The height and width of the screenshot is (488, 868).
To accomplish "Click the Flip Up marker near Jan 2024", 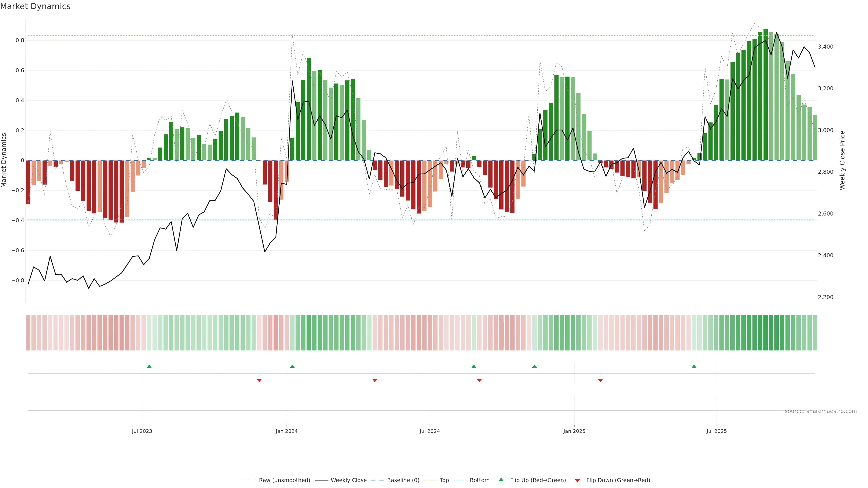I will pyautogui.click(x=292, y=366).
